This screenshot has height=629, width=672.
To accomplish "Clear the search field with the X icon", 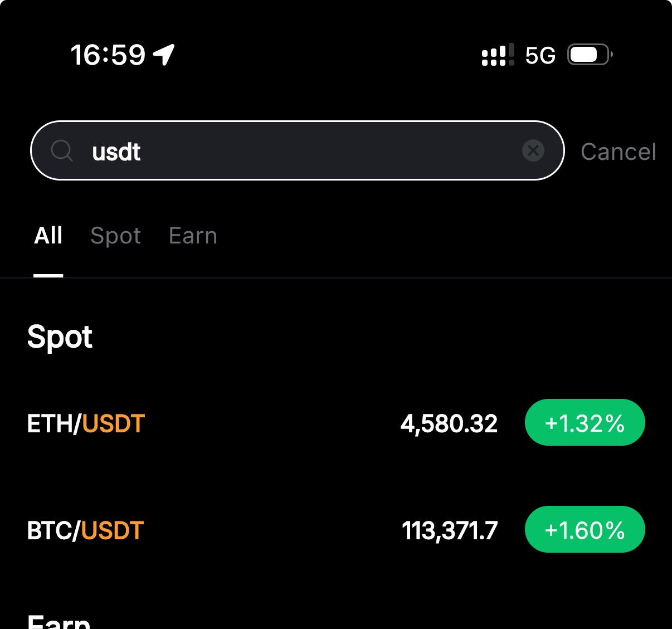I will (533, 150).
